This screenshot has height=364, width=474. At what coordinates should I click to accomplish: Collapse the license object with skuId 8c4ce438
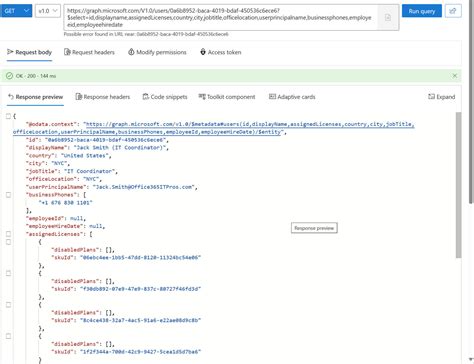[x=8, y=305]
